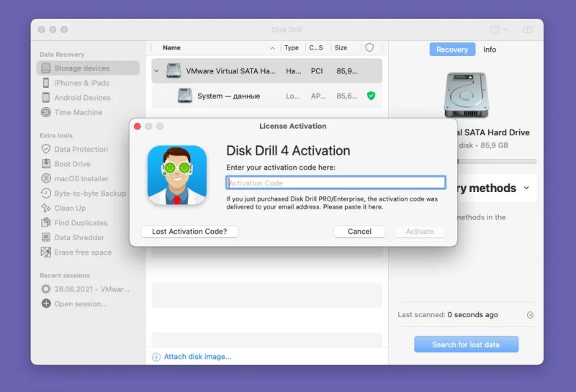Click the Boot Drive download icon

(46, 164)
